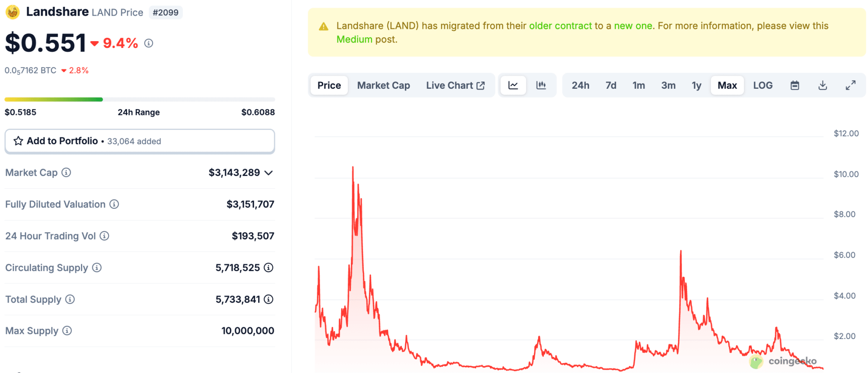The image size is (868, 373).
Task: Click the $6.00 axis label
Action: point(844,255)
